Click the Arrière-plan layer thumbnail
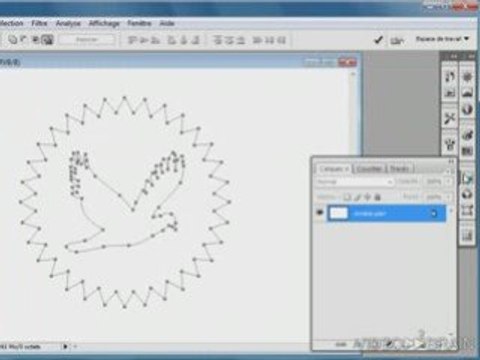The width and height of the screenshot is (480, 360). click(x=339, y=213)
